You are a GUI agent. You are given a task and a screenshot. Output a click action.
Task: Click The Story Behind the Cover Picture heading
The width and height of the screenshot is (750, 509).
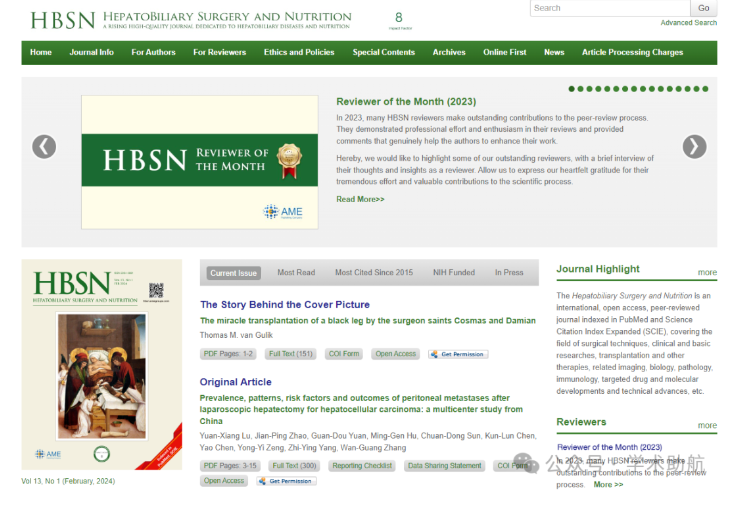(285, 305)
